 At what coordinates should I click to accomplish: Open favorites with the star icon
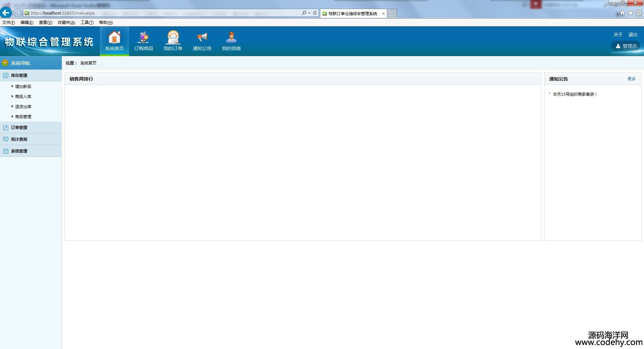click(x=631, y=13)
